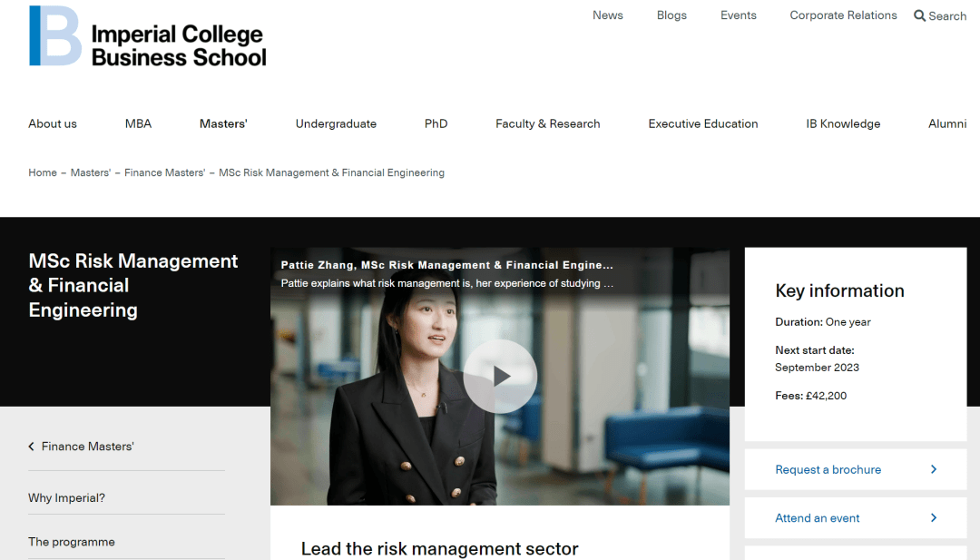This screenshot has height=560, width=980.
Task: Expand the Executive Education menu
Action: (x=703, y=123)
